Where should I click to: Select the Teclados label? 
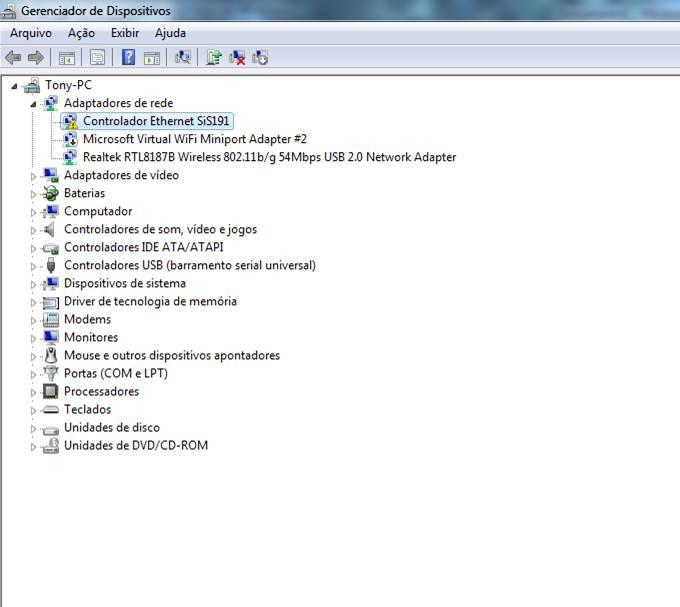[x=88, y=409]
